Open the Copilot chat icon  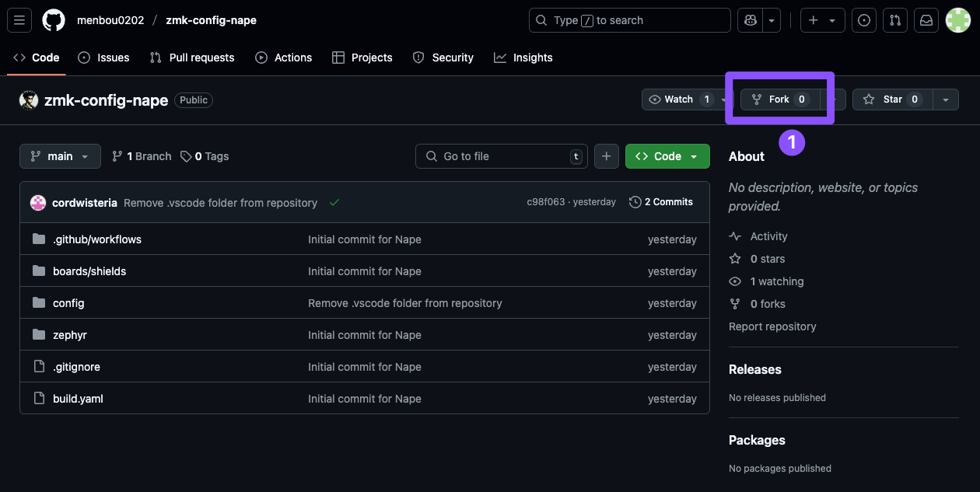pyautogui.click(x=750, y=20)
